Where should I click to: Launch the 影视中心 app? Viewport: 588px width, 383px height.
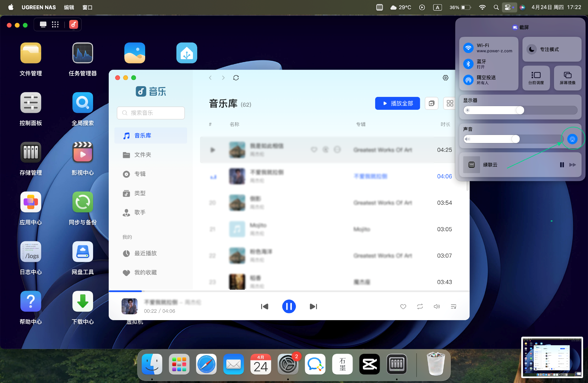coord(83,152)
